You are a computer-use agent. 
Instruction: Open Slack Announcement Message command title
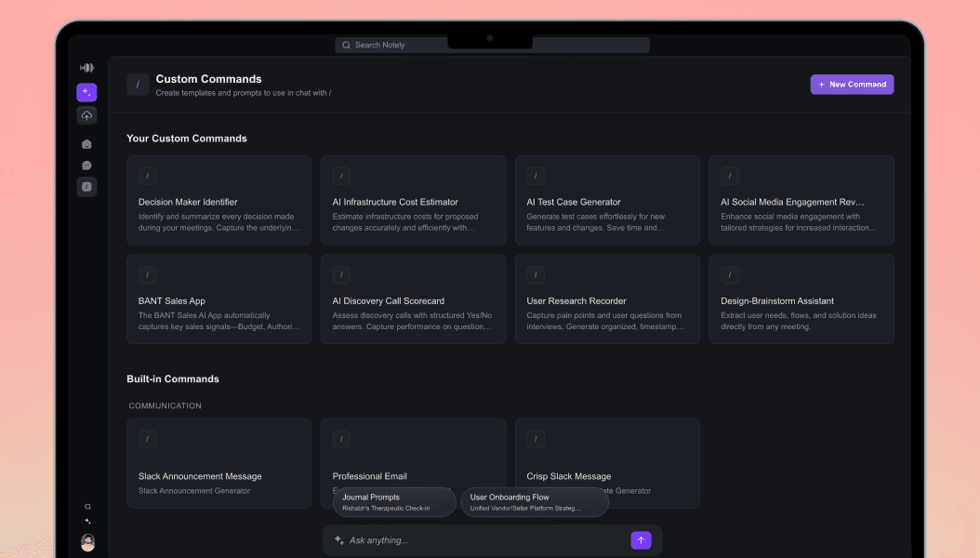click(x=200, y=476)
